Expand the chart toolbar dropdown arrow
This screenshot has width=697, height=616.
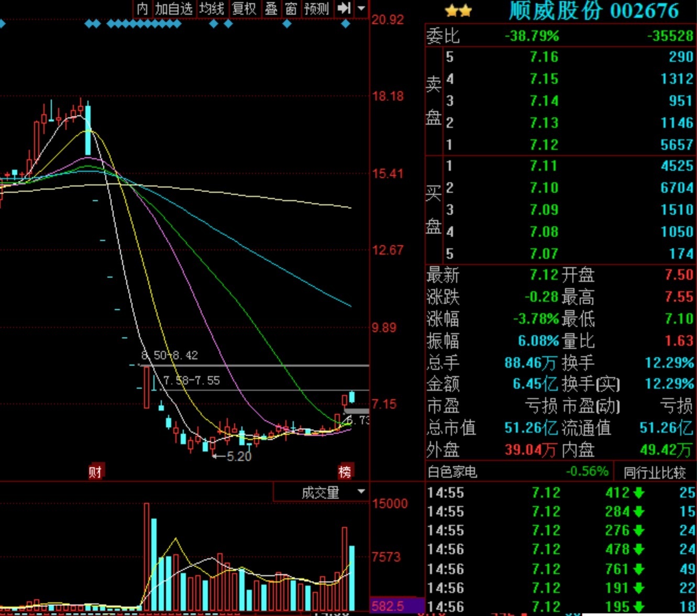click(361, 8)
